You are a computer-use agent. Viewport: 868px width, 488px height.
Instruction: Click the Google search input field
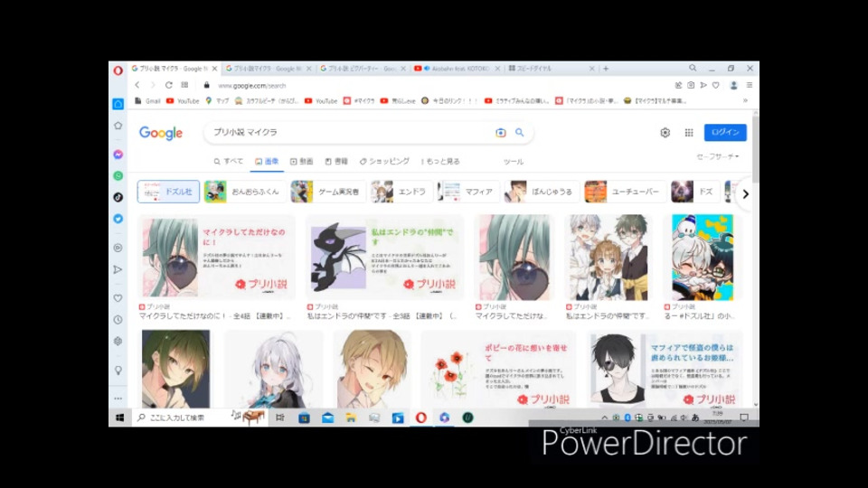[352, 132]
